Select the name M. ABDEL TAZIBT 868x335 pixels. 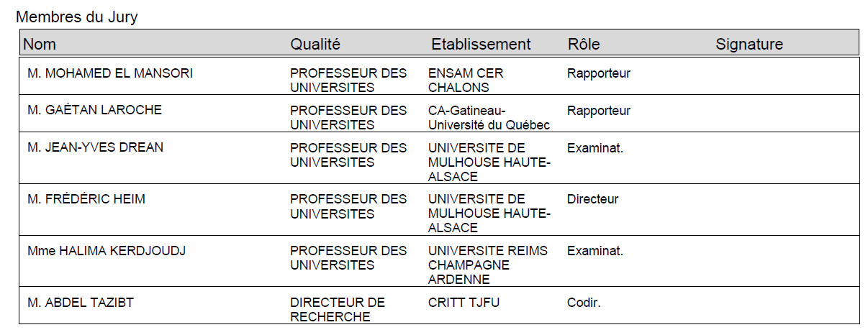click(81, 303)
